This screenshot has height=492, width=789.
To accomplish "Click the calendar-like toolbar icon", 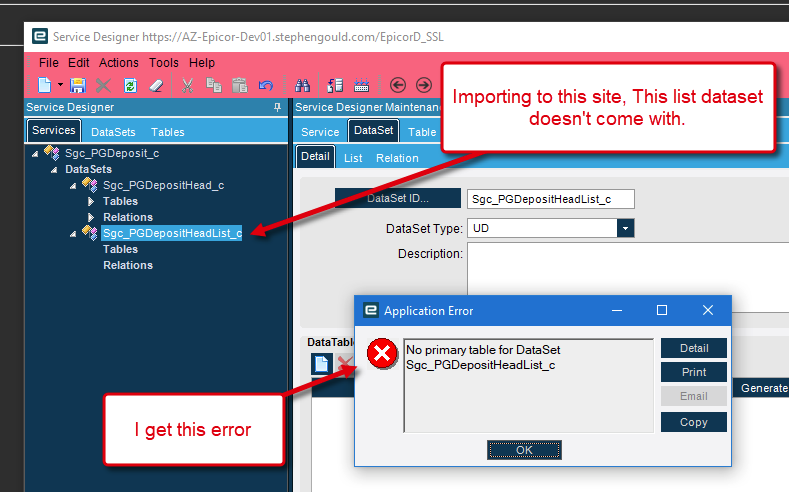I will [x=361, y=86].
